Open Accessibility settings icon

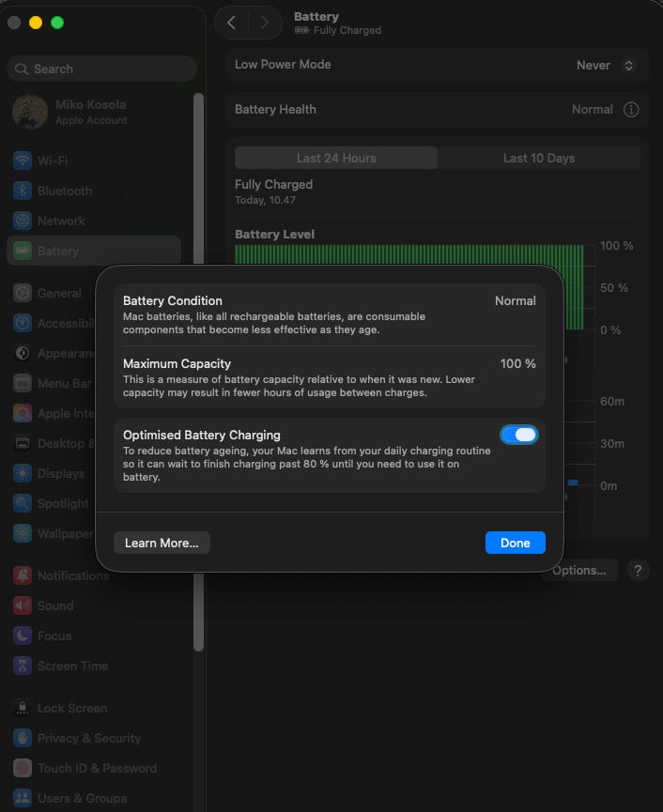tap(23, 323)
